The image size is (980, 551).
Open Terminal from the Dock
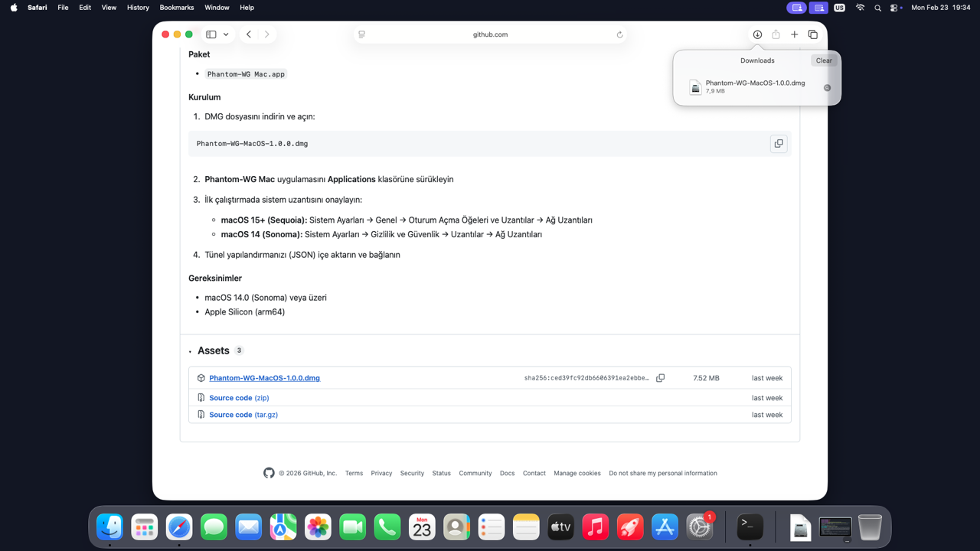[x=750, y=527]
